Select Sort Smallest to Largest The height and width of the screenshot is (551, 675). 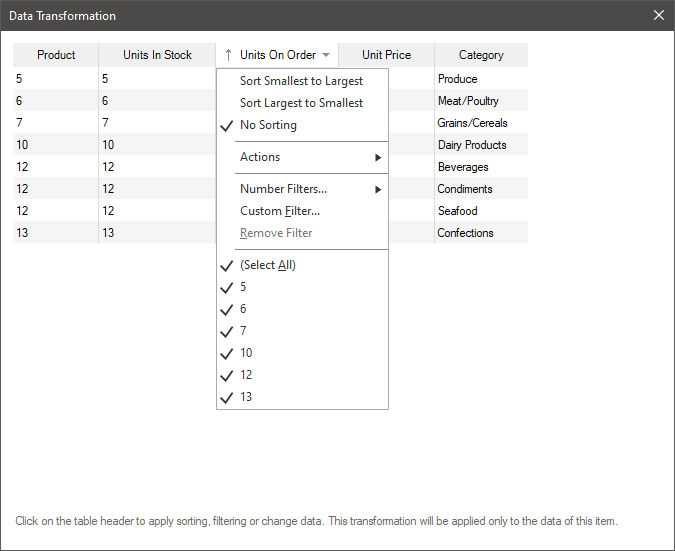tap(301, 81)
